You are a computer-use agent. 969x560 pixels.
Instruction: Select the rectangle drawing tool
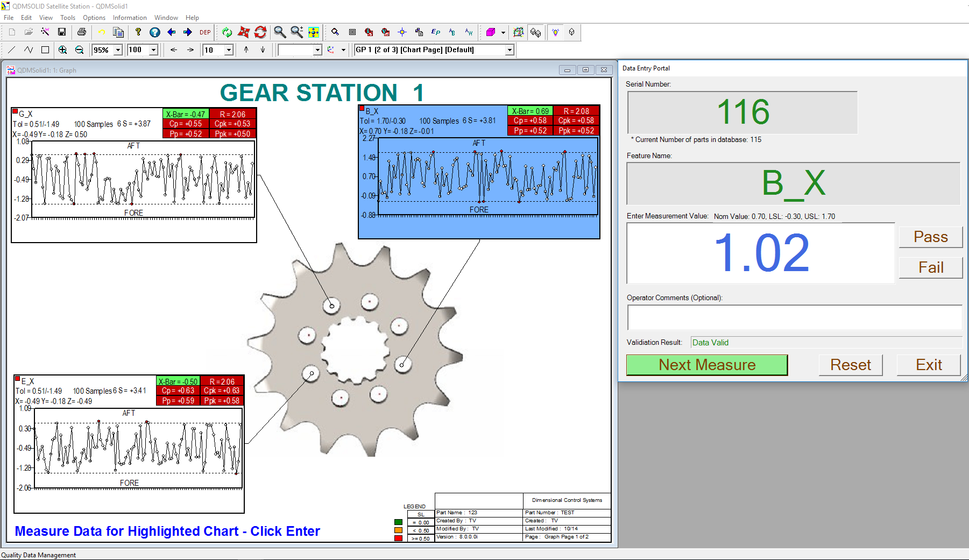(45, 50)
